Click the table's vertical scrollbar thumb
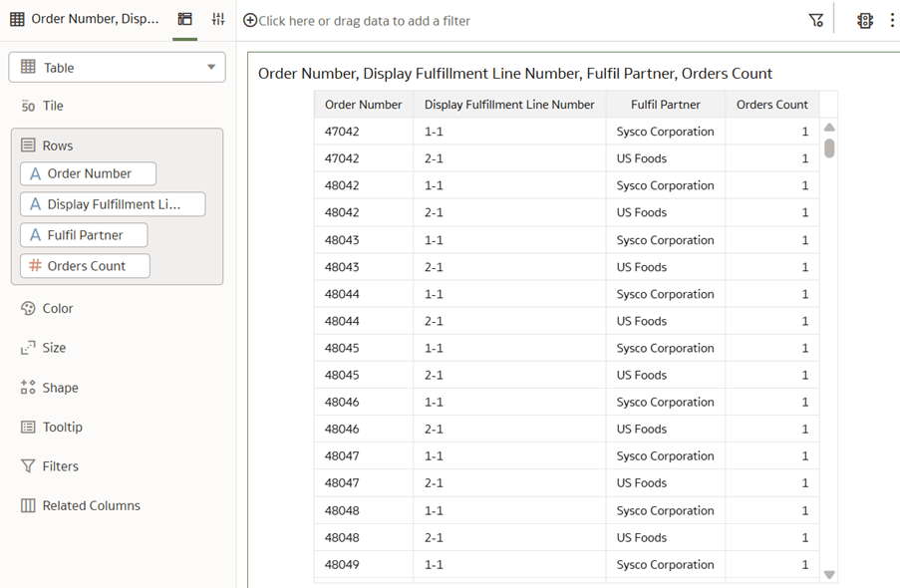Viewport: 900px width, 588px height. click(x=829, y=149)
